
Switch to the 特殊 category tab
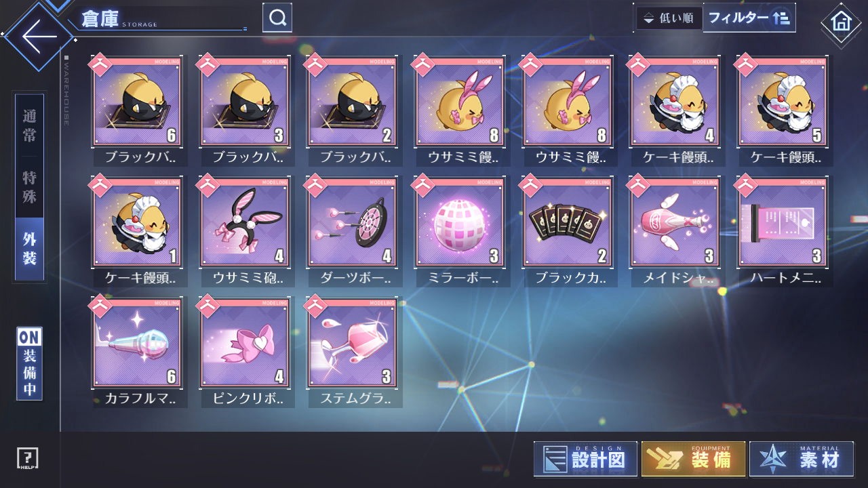tap(29, 187)
